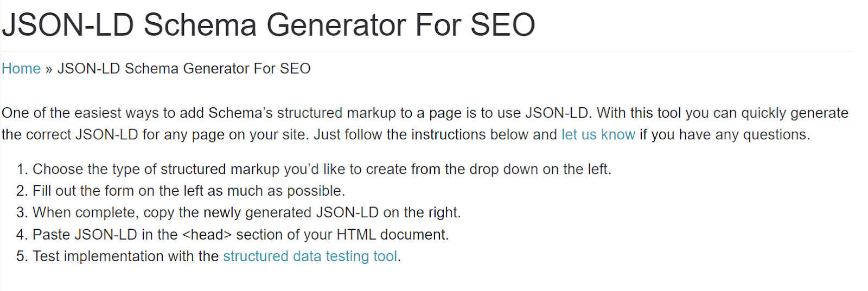
Task: Click the '1.' list number marker
Action: 22,169
